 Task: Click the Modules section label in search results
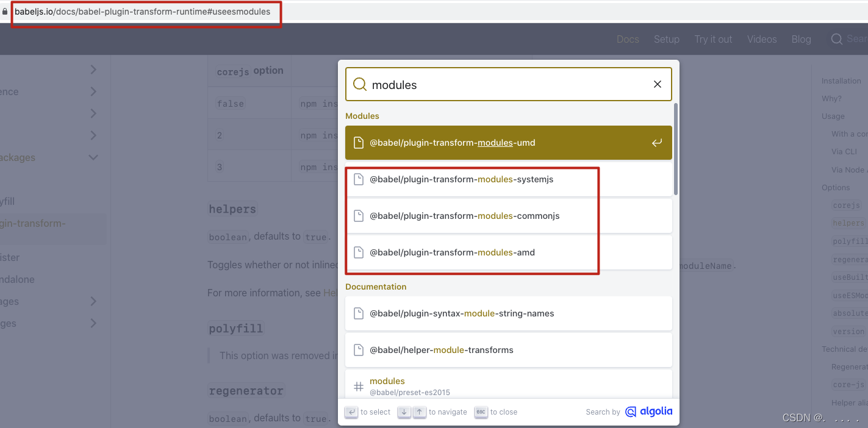362,116
